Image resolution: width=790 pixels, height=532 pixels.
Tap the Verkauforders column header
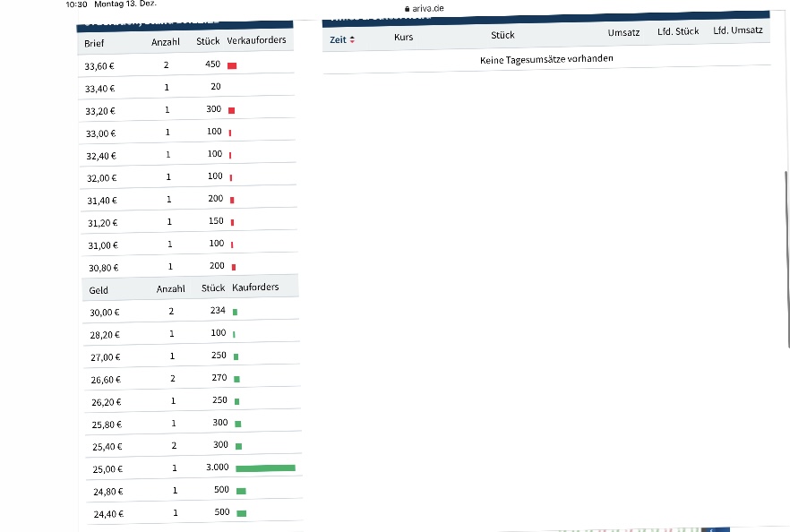tap(257, 41)
